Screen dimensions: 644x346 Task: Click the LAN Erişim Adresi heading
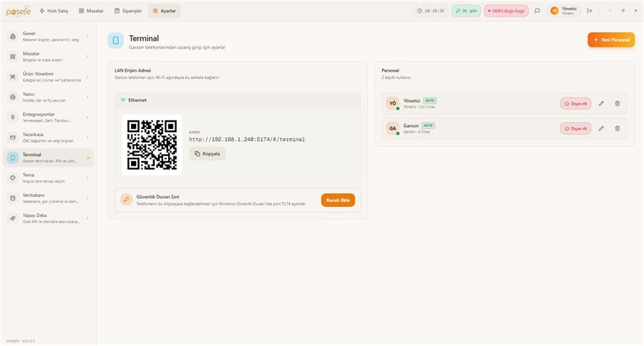pos(132,70)
